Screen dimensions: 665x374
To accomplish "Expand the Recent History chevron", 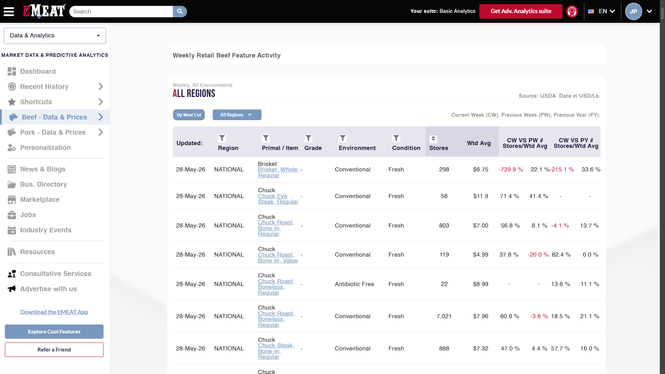I will click(101, 87).
